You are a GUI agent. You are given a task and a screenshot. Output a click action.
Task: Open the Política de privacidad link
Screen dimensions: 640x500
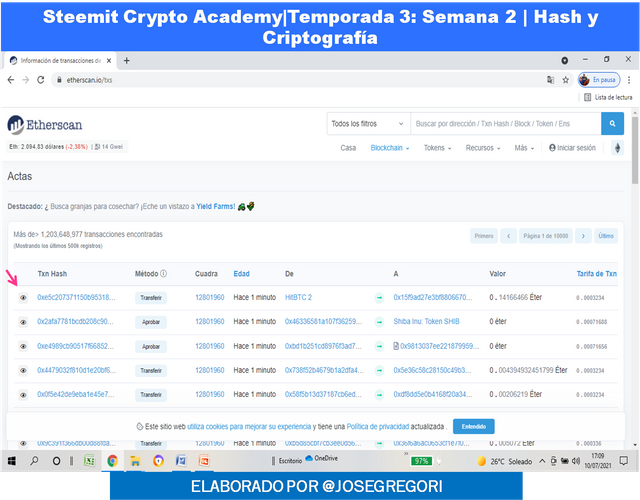[x=378, y=427]
